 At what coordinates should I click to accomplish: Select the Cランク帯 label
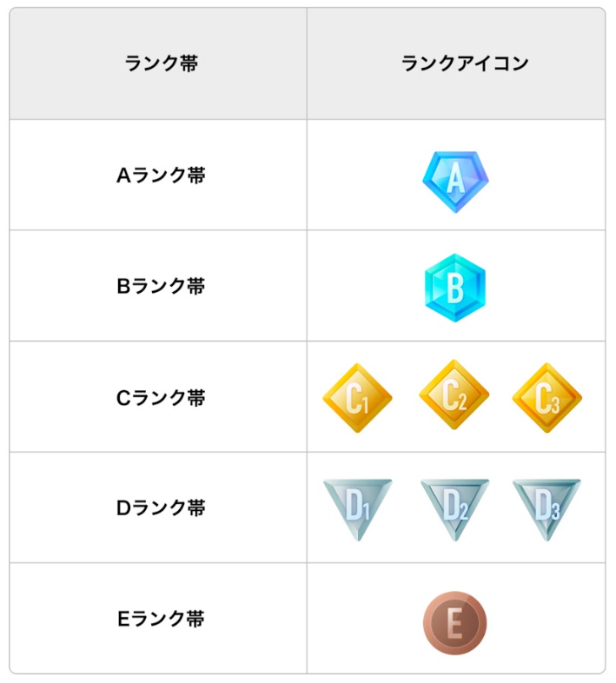point(161,398)
